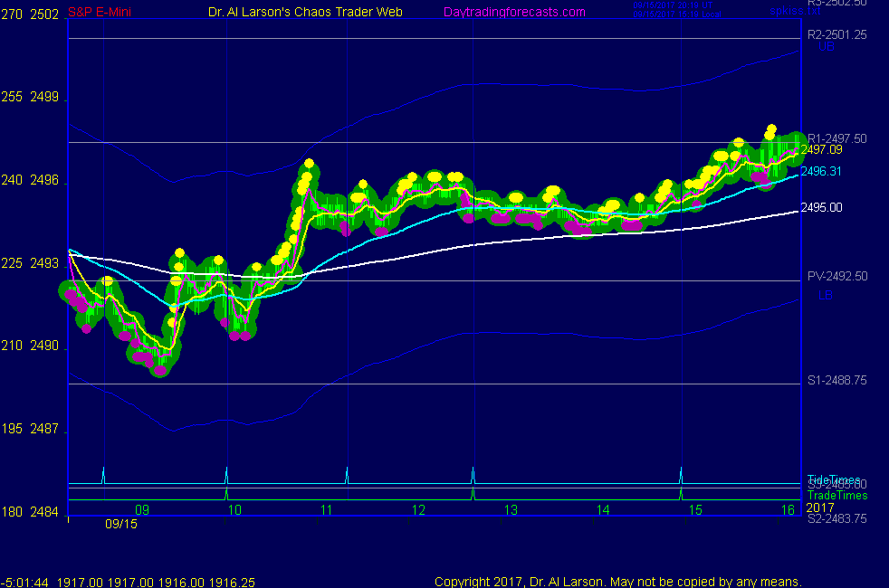This screenshot has height=588, width=889.
Task: Click the 'PV-2492.50' pivot level label
Action: [x=837, y=277]
